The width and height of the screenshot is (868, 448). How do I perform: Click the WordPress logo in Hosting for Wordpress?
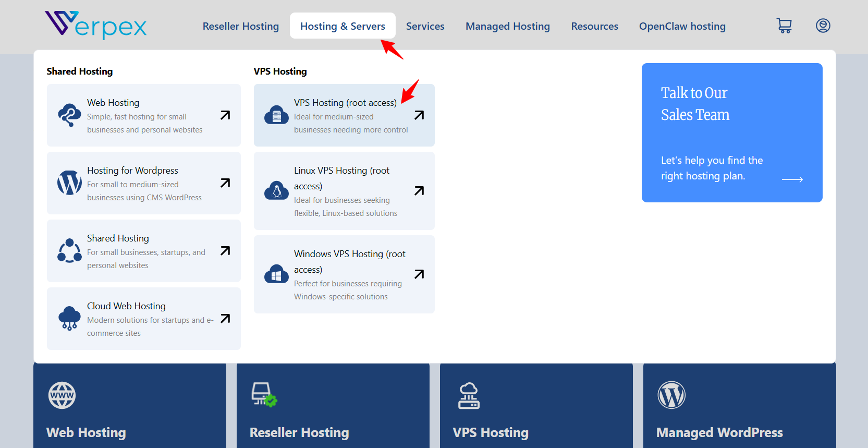point(69,183)
